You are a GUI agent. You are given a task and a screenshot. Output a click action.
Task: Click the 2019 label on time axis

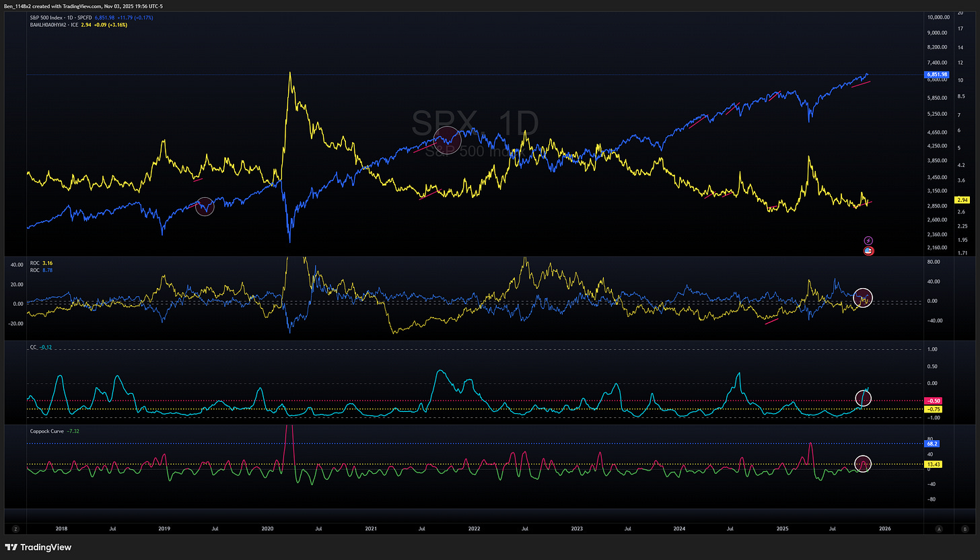(x=164, y=530)
